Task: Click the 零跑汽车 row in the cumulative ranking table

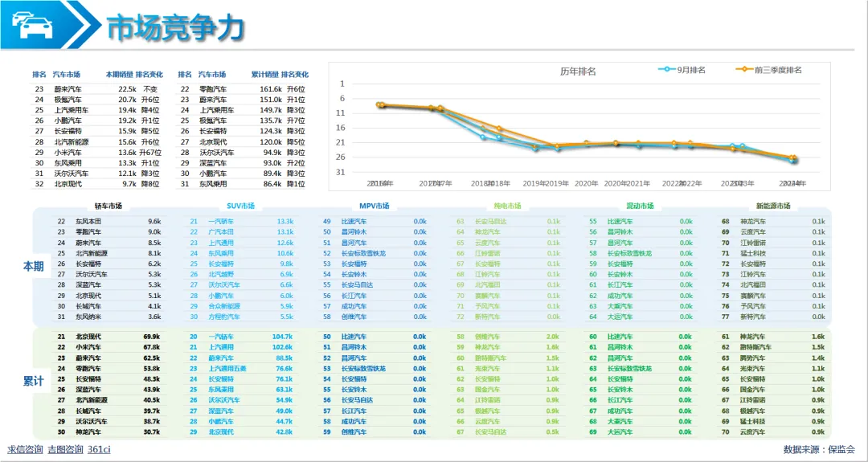Action: tap(242, 88)
